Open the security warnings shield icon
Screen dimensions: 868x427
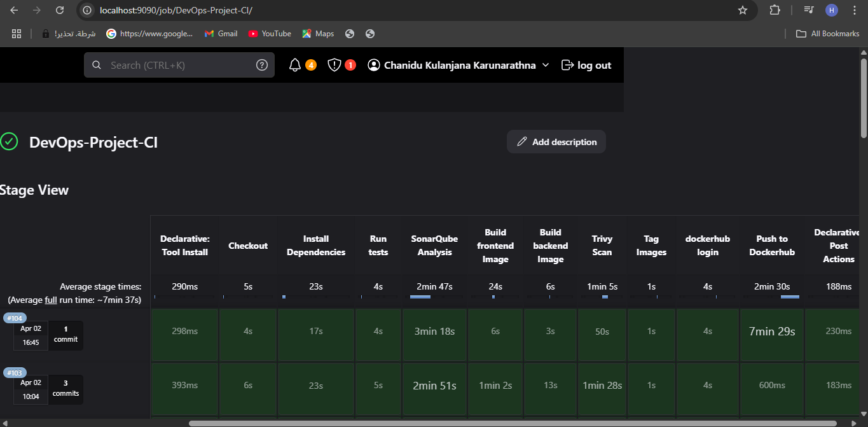[x=334, y=65]
